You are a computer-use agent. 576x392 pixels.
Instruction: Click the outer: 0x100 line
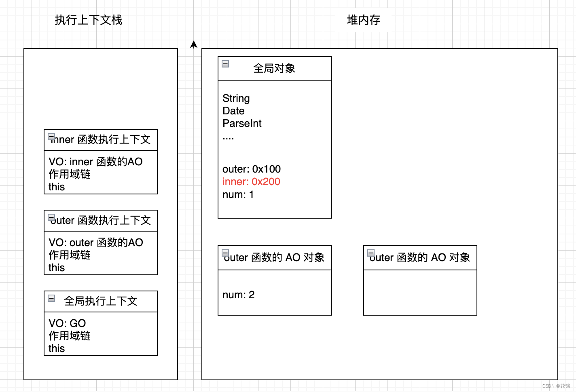point(252,169)
